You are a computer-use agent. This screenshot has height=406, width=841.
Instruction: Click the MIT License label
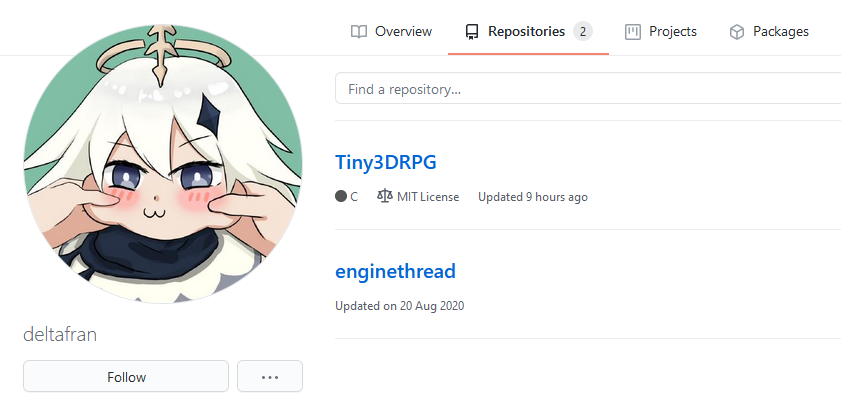[x=428, y=197]
